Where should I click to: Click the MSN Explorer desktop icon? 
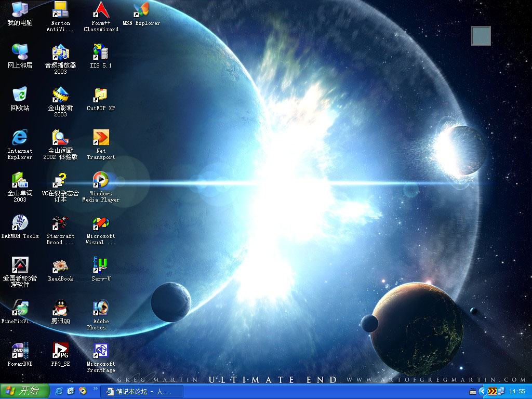[141, 14]
